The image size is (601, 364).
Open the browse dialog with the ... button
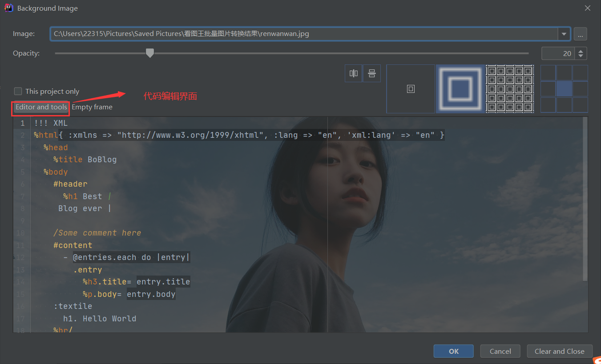click(x=580, y=33)
